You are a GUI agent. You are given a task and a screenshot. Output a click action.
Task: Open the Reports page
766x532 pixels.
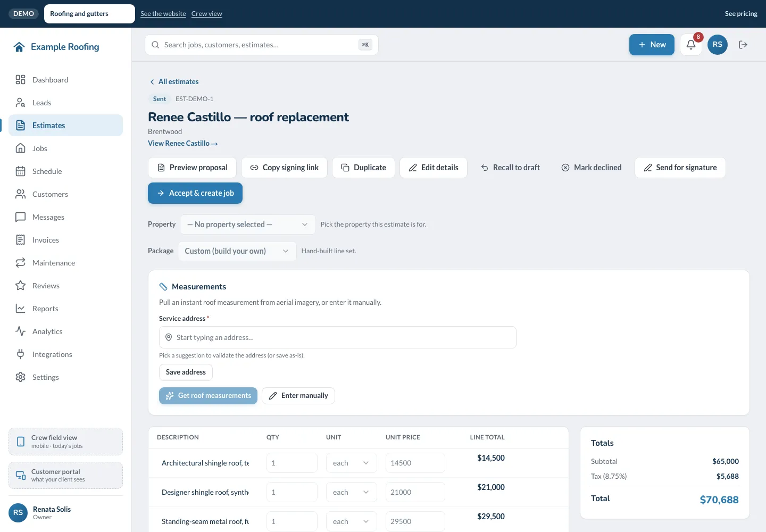pyautogui.click(x=65, y=309)
